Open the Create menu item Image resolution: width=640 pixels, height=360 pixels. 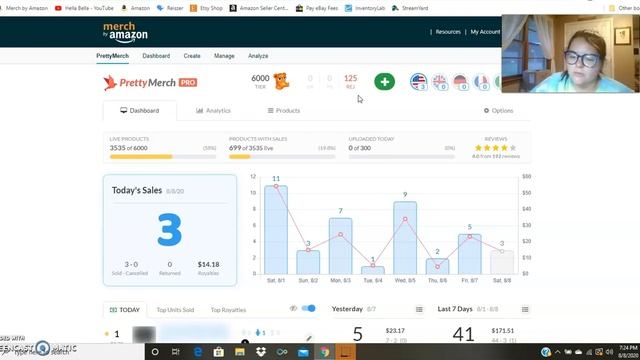(x=192, y=56)
